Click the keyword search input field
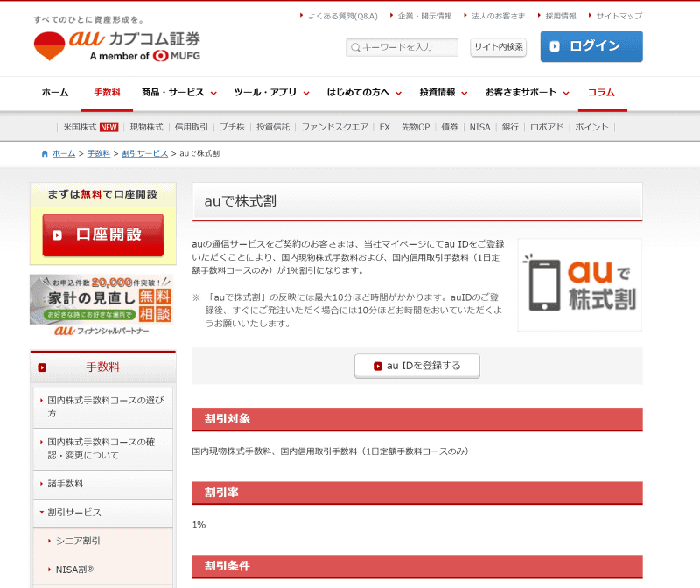 pyautogui.click(x=402, y=48)
